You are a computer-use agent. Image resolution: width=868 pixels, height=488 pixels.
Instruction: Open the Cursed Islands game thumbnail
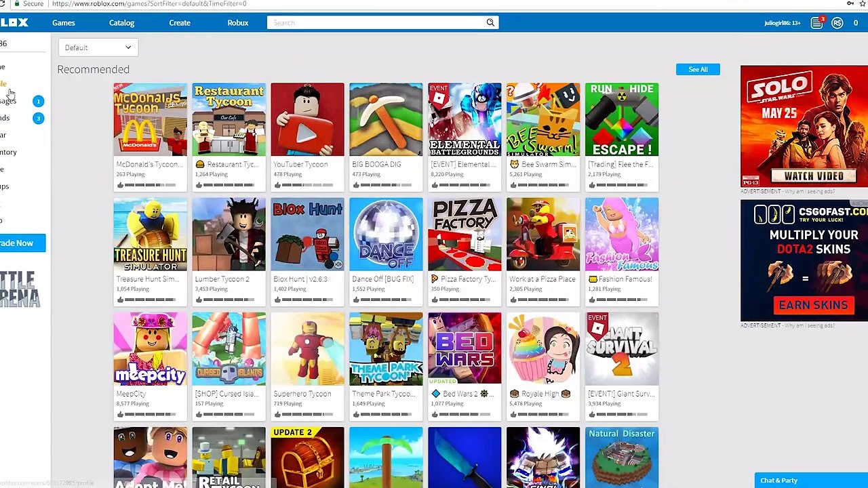pos(229,348)
